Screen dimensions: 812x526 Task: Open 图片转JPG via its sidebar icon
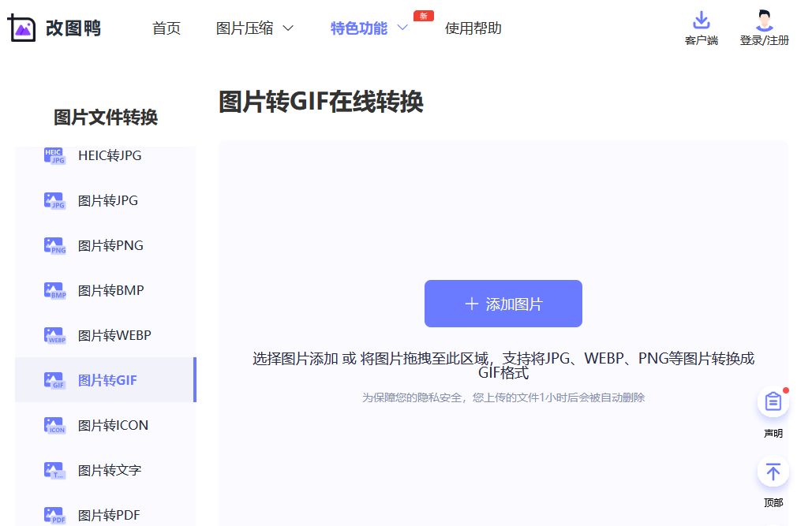[x=53, y=200]
